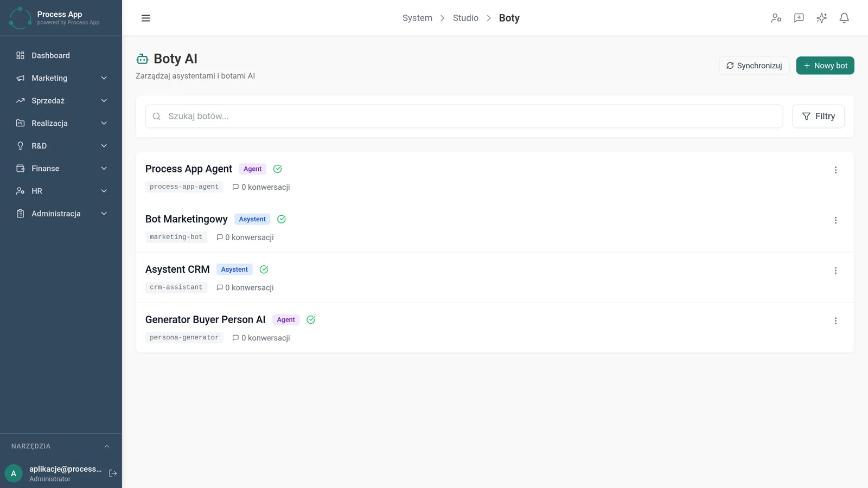Open Generator Buyer Person AI entry
868x488 pixels.
pyautogui.click(x=205, y=320)
